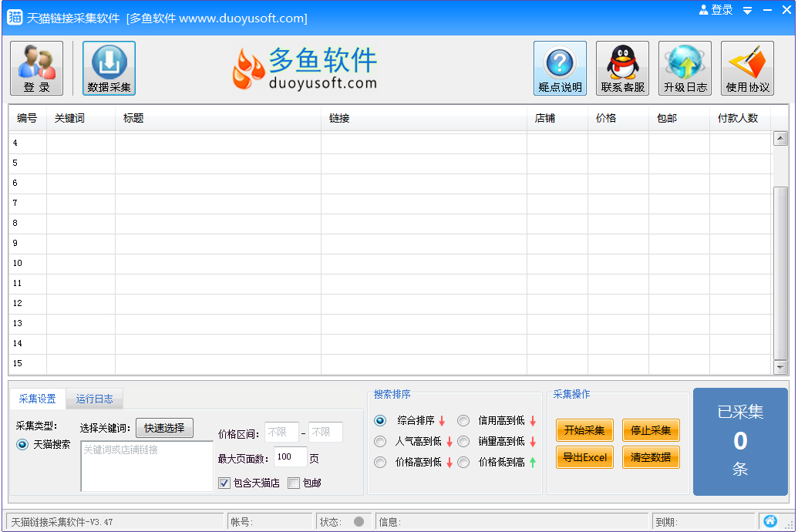
Task: Select 销量高到低 sort option
Action: coord(463,441)
